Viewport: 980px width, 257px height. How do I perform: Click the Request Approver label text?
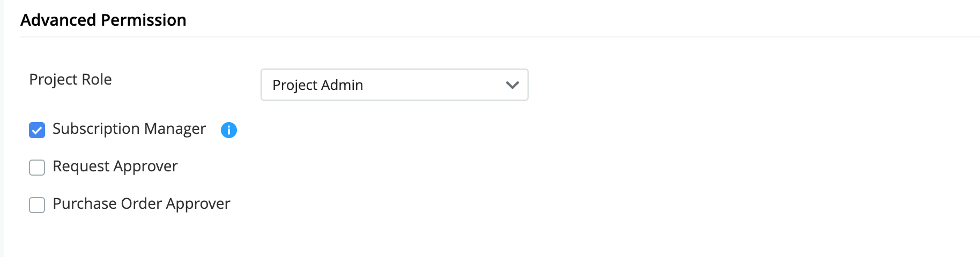pyautogui.click(x=115, y=167)
